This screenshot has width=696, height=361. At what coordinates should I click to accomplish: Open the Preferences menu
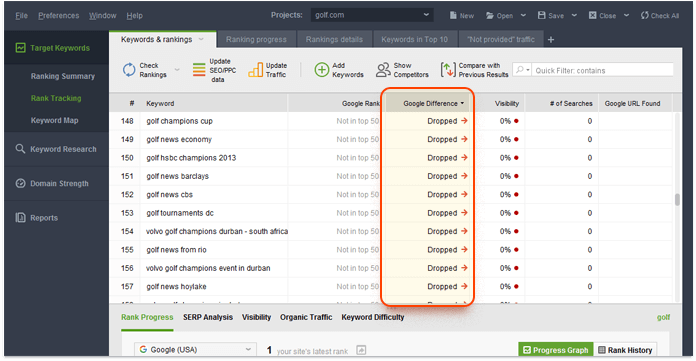(x=59, y=16)
